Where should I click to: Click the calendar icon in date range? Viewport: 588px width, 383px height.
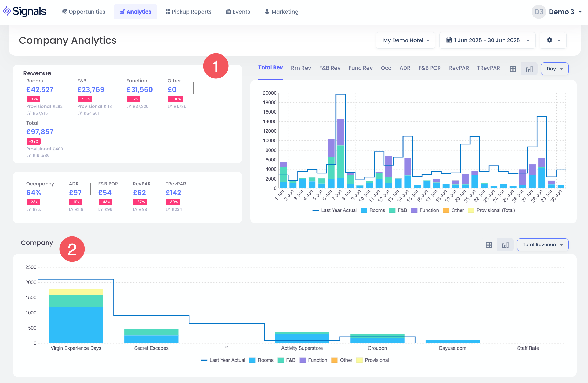[x=449, y=40]
